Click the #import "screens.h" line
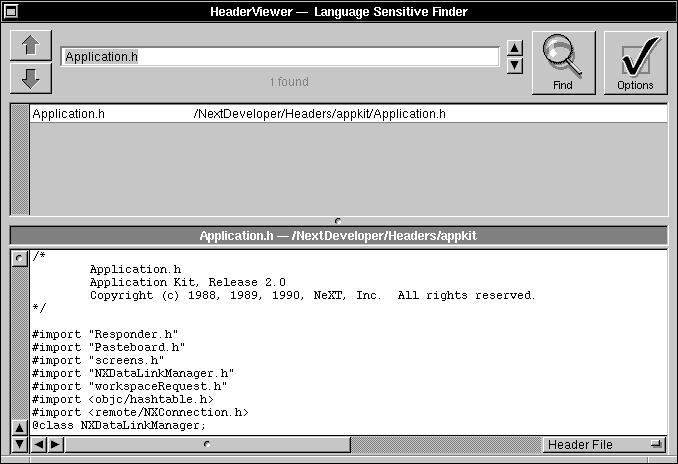The height and width of the screenshot is (464, 678). point(98,360)
